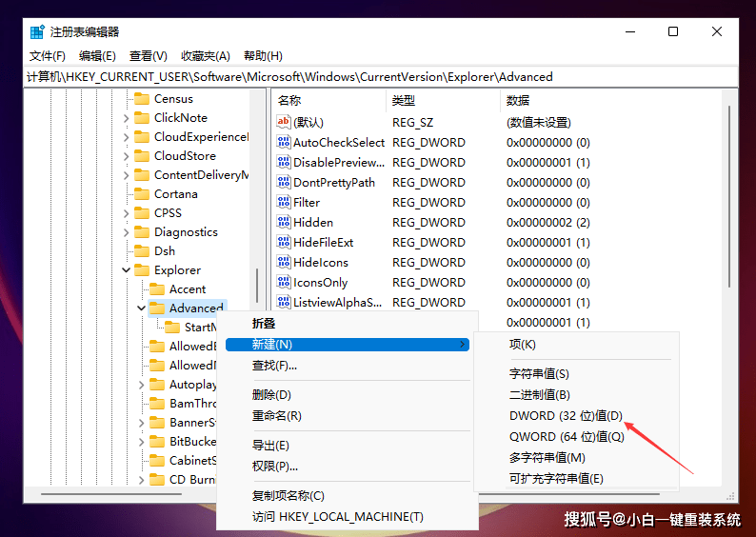
Task: Click the DWORD icon beside ListviewAlphaS
Action: [284, 302]
